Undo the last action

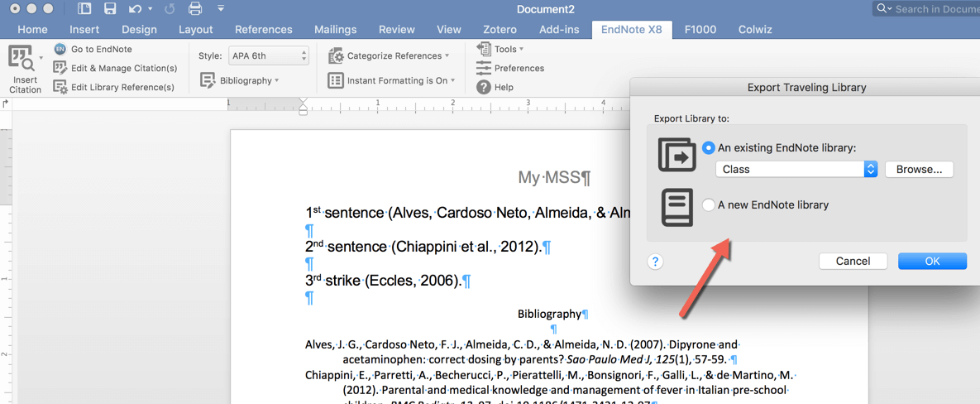click(x=135, y=9)
